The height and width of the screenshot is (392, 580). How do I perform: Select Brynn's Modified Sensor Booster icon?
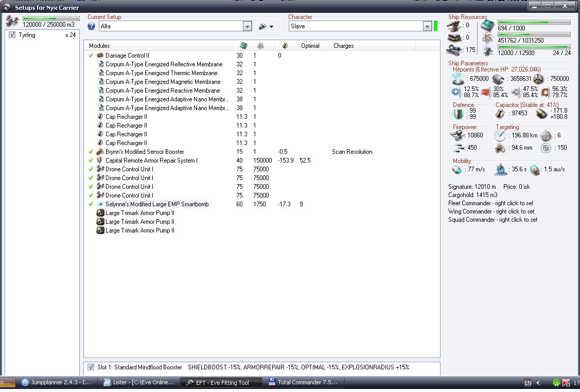pyautogui.click(x=100, y=152)
